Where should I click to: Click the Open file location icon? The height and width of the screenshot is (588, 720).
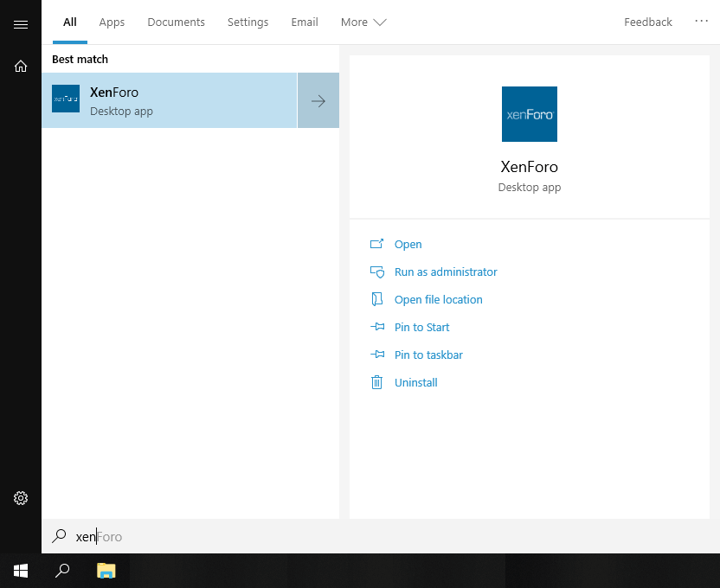pyautogui.click(x=376, y=299)
